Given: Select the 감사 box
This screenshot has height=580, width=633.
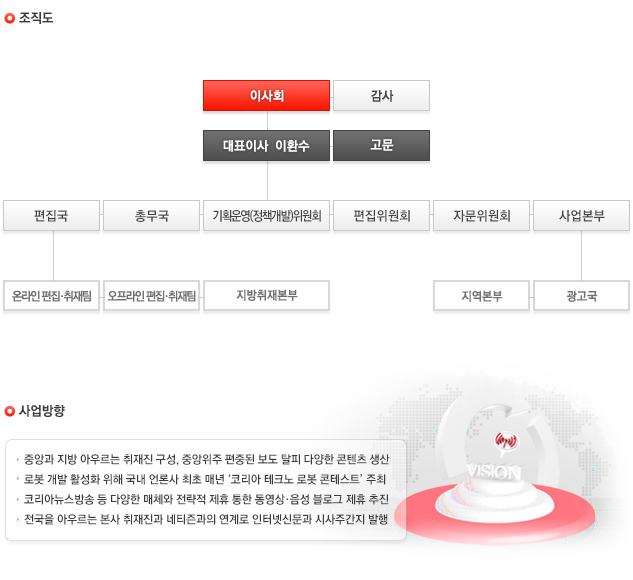Looking at the screenshot, I should pos(381,96).
